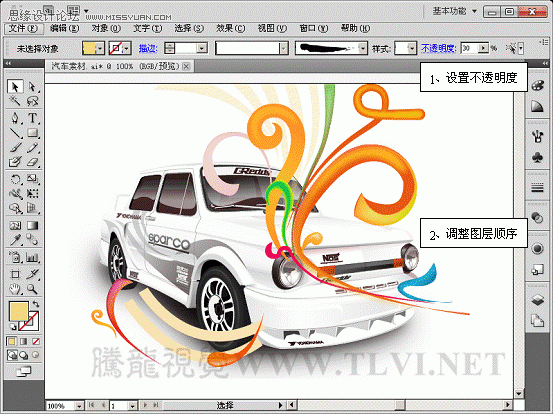Enable solid Color mode button
Viewport: 553px width, 414px height.
12,341
